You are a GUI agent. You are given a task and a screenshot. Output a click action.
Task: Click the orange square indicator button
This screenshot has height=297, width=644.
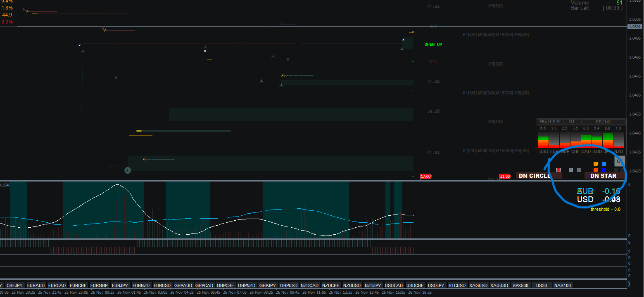596,164
